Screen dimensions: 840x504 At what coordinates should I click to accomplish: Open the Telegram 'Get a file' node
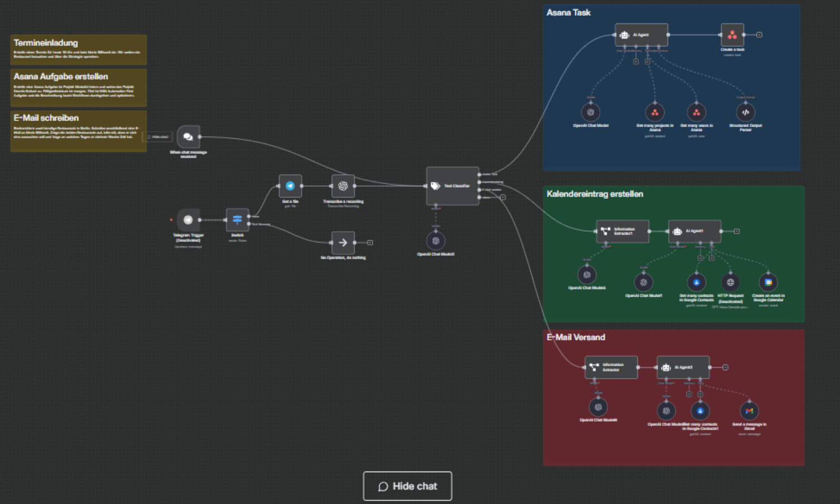[290, 186]
